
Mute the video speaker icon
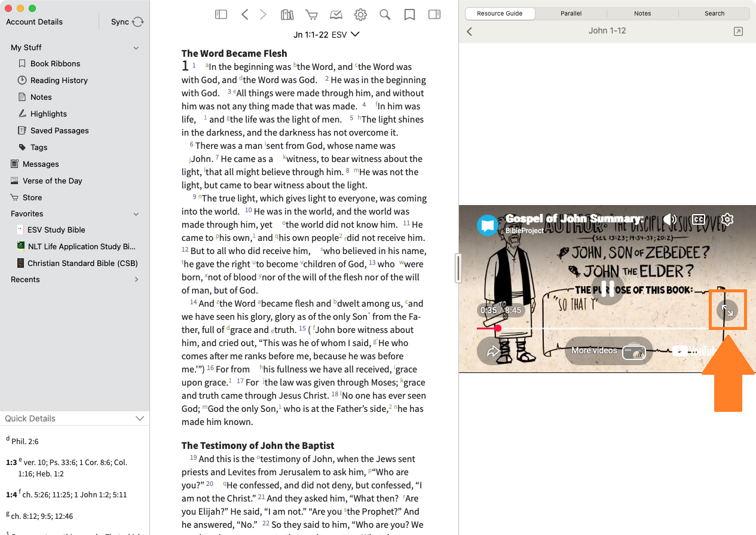(x=670, y=219)
